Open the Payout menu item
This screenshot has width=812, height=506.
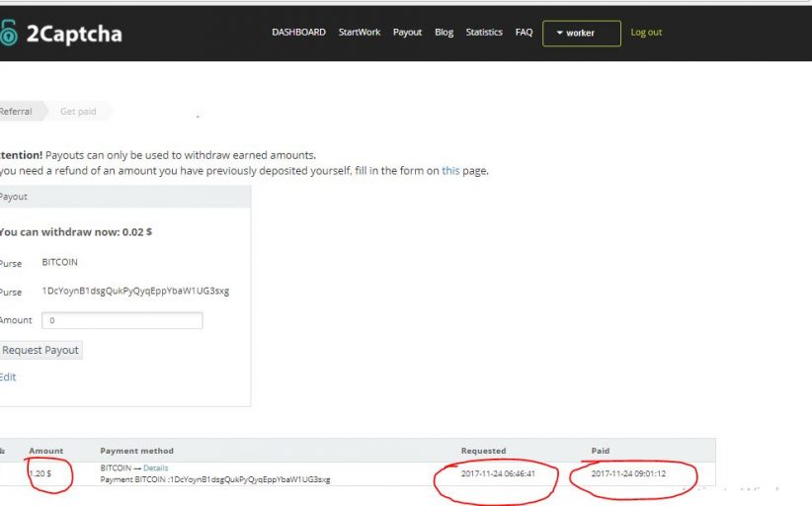pyautogui.click(x=407, y=33)
